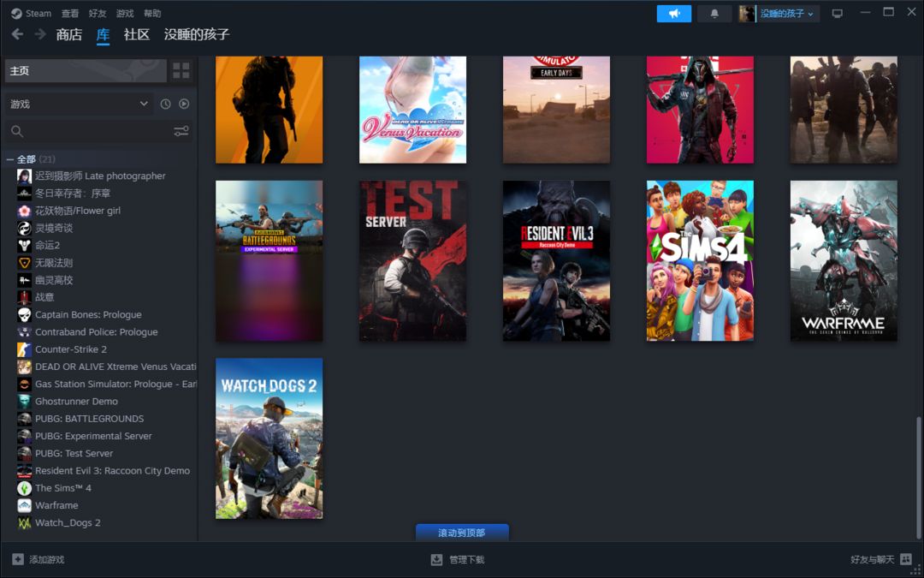
Task: Click the 花妖物语 Flower girl icon
Action: click(x=24, y=211)
